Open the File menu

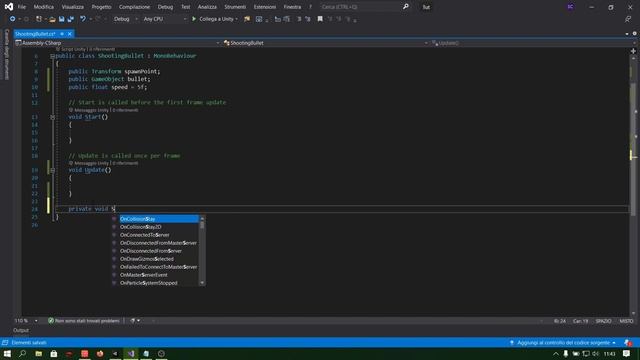click(x=22, y=7)
